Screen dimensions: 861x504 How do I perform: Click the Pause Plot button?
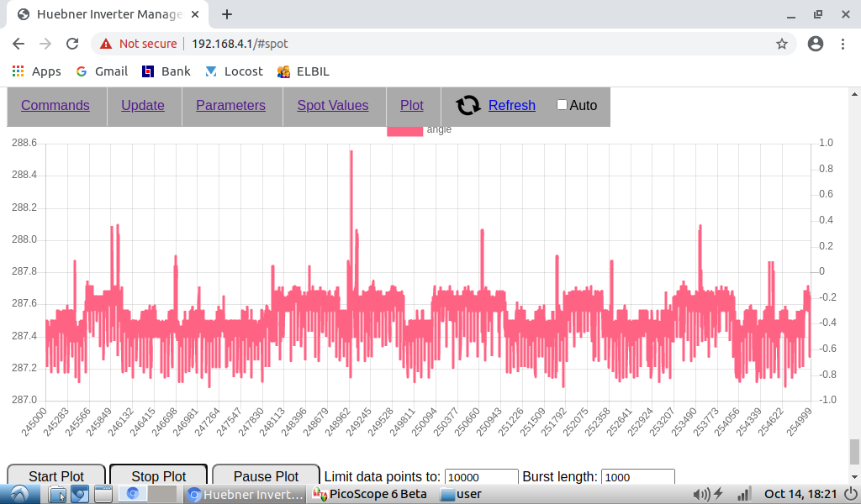pos(266,476)
